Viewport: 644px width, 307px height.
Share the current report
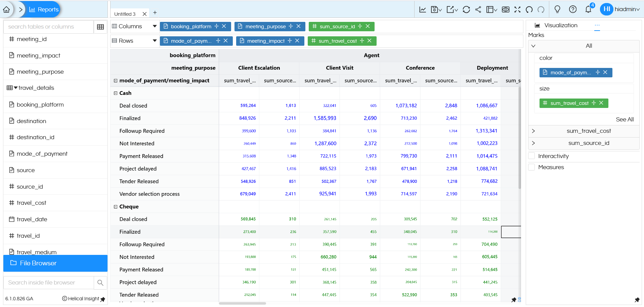478,9
